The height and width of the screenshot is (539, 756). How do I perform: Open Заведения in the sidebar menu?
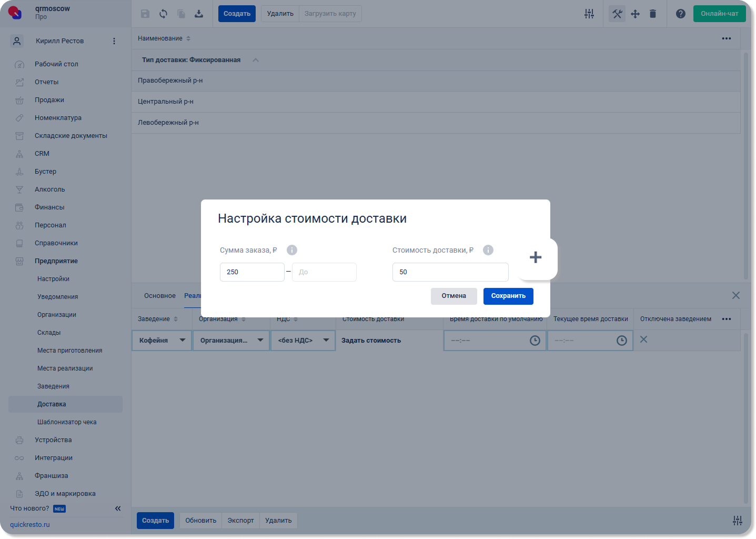pos(53,386)
